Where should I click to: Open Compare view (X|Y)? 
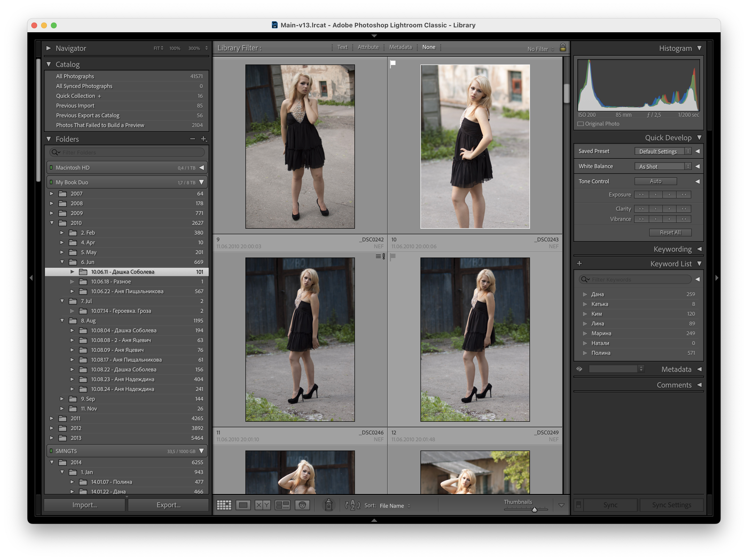click(x=263, y=505)
